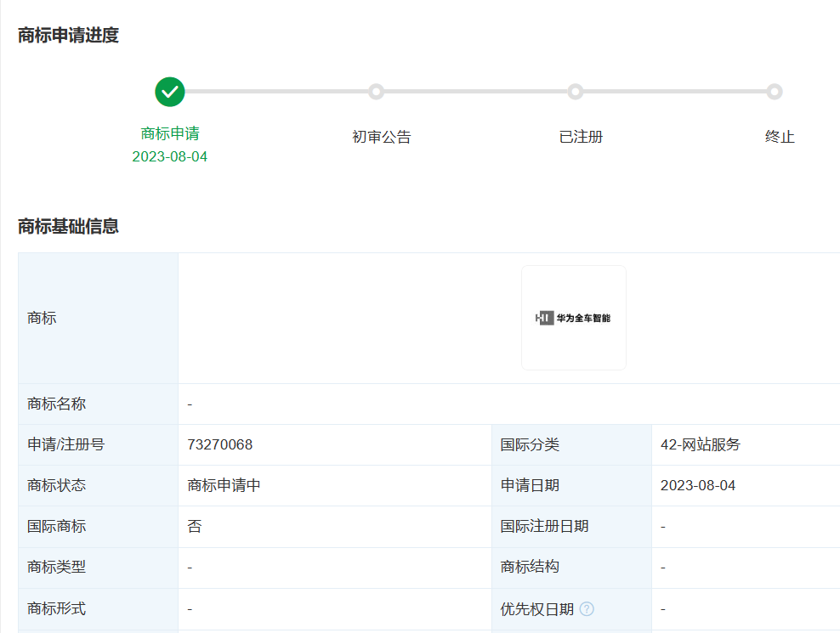
Task: Click the 终止 progress circle
Action: pyautogui.click(x=775, y=92)
